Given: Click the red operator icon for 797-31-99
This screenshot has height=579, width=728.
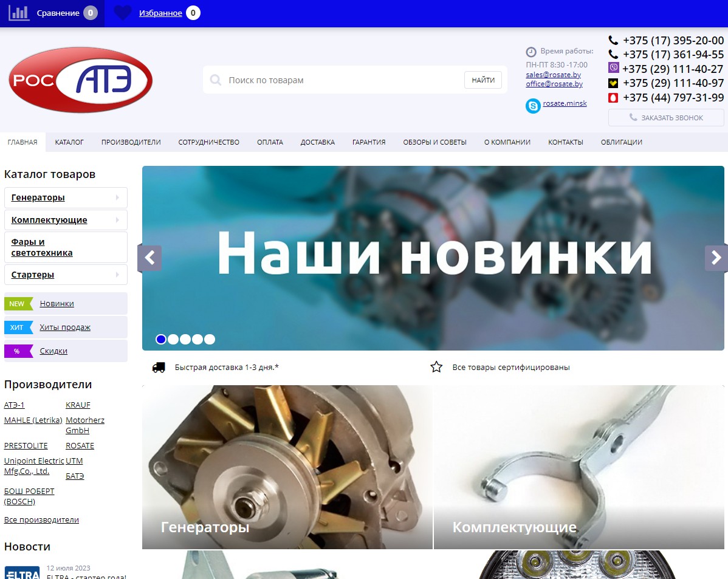Looking at the screenshot, I should pyautogui.click(x=613, y=97).
